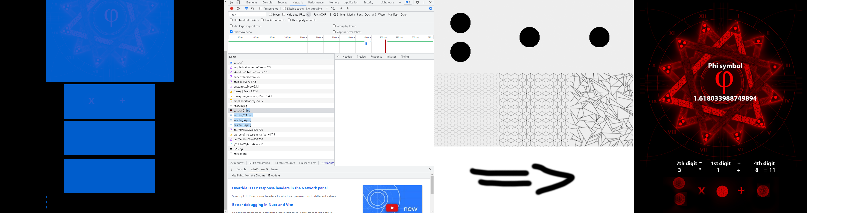
Task: Switch to the Elements tab
Action: (x=252, y=2)
